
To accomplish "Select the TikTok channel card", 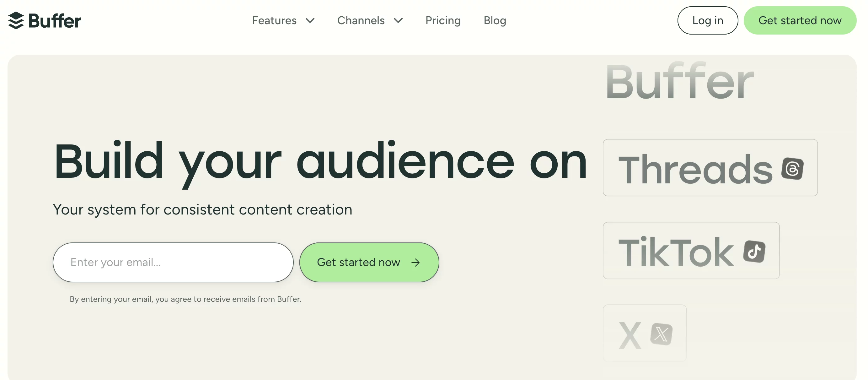I will (x=691, y=251).
